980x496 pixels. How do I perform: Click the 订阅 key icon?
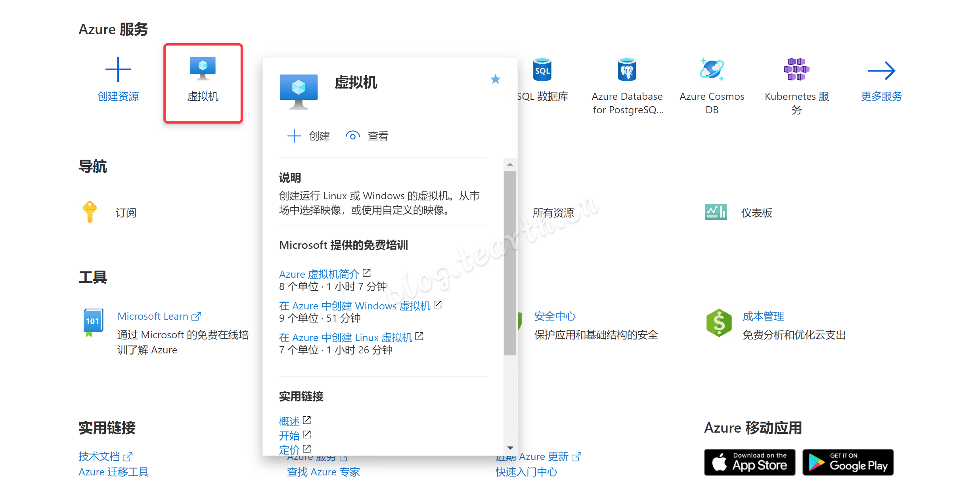tap(90, 212)
